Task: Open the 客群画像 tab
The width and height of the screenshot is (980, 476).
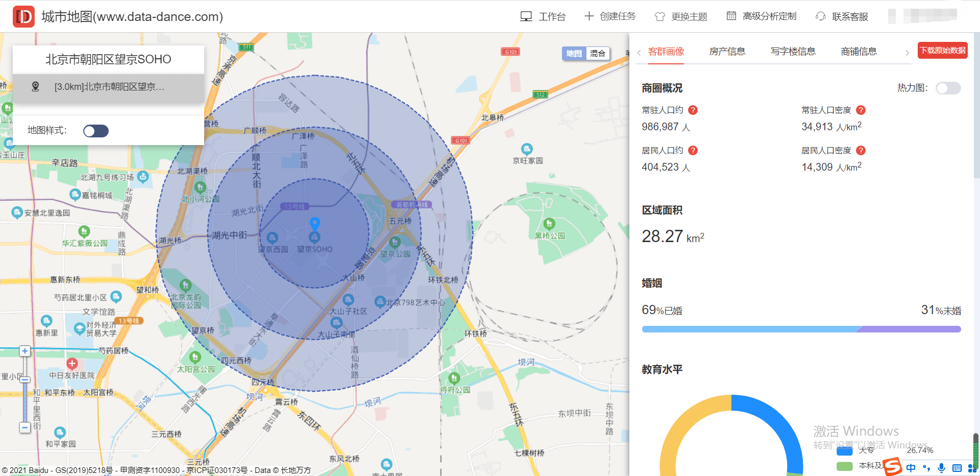Action: 666,52
